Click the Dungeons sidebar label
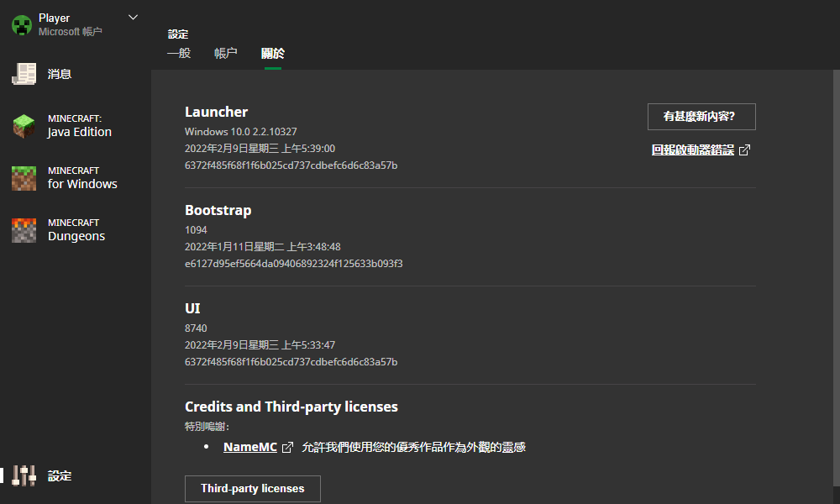840x504 pixels. point(76,236)
